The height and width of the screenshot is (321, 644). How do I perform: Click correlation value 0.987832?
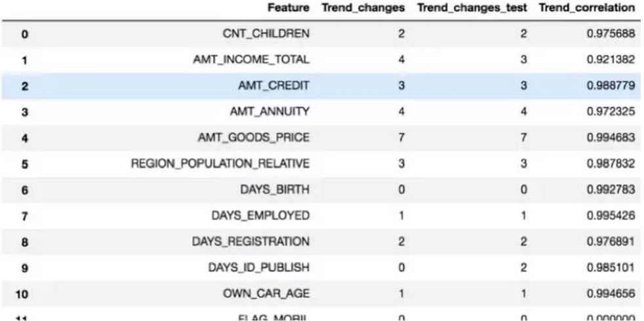(611, 164)
